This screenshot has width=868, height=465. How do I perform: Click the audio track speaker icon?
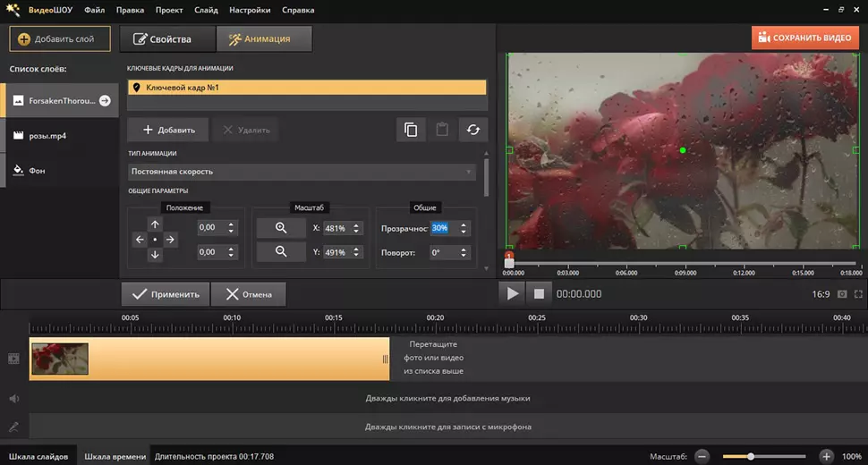(13, 398)
